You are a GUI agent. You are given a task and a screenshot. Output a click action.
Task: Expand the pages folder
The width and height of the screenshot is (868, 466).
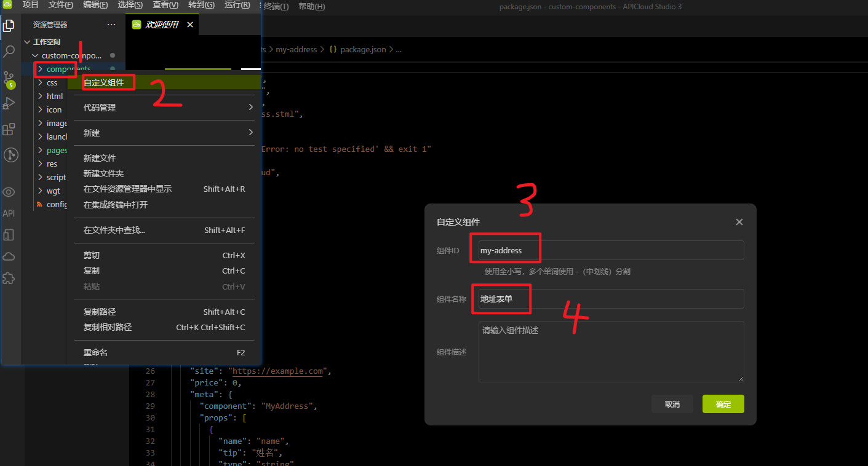pos(40,150)
